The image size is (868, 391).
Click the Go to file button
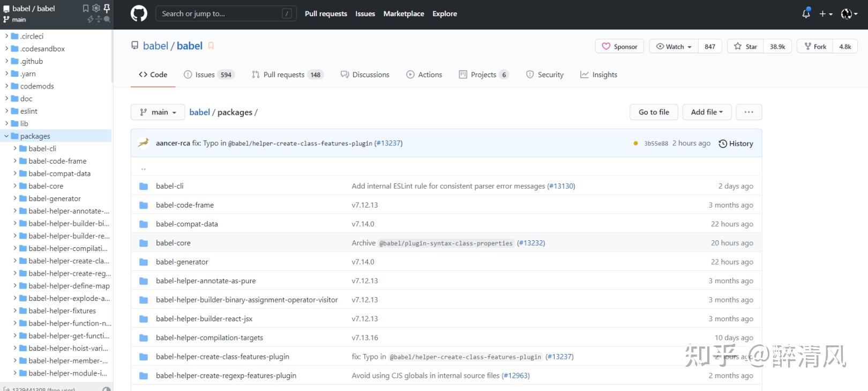654,112
